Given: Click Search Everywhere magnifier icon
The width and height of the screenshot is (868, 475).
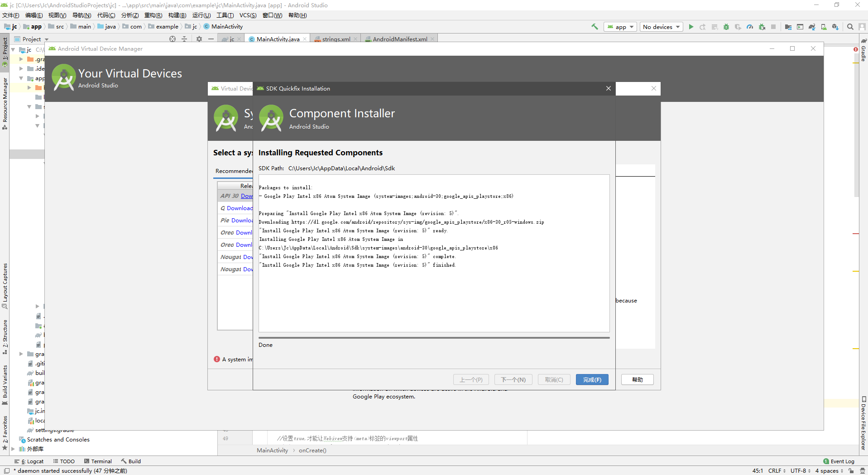Looking at the screenshot, I should pos(850,27).
